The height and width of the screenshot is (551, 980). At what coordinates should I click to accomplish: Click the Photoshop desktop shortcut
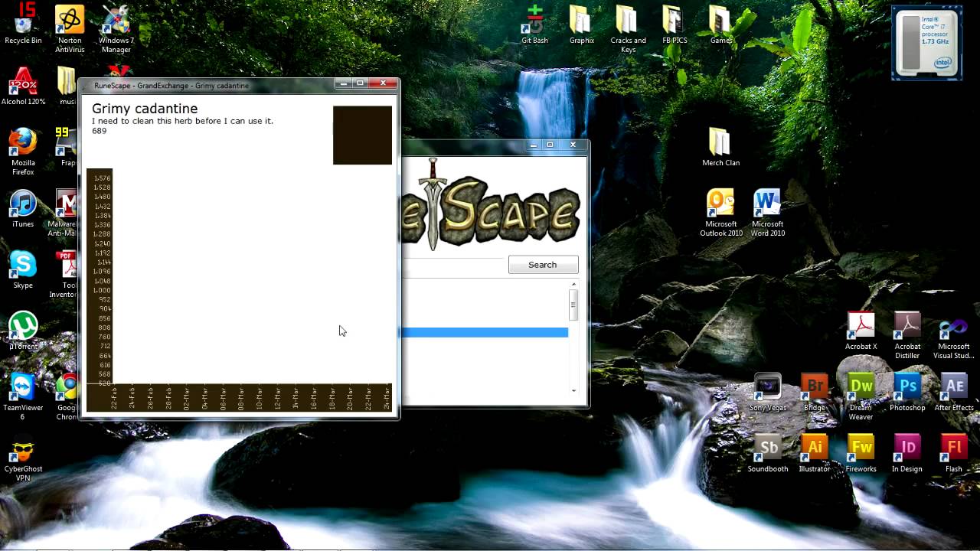[907, 392]
